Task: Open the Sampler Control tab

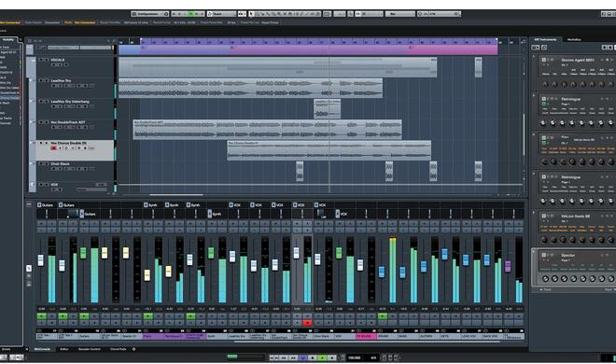Action: click(90, 349)
